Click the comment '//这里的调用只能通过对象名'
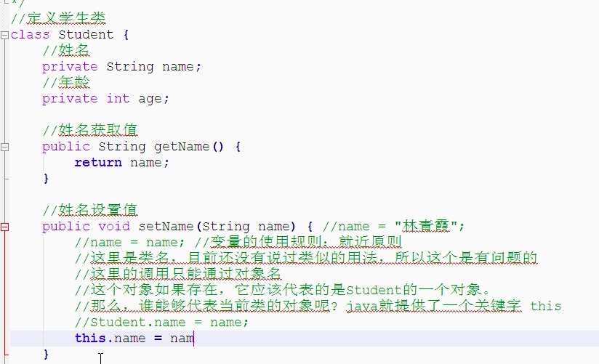Screen dimensions: 599x364 [x=178, y=274]
